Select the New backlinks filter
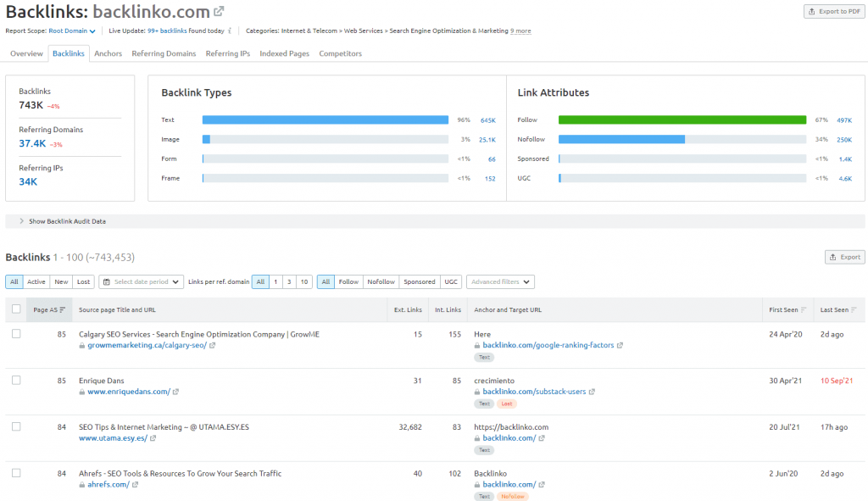868x501 pixels. 61,281
